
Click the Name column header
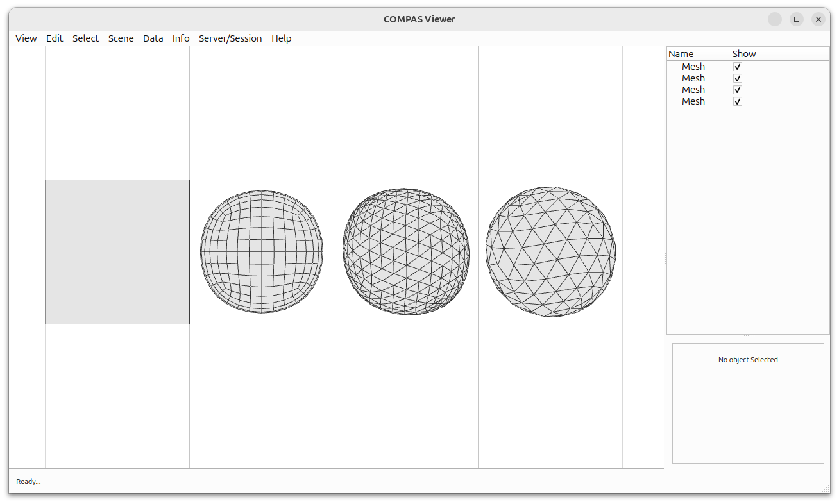[x=681, y=53]
